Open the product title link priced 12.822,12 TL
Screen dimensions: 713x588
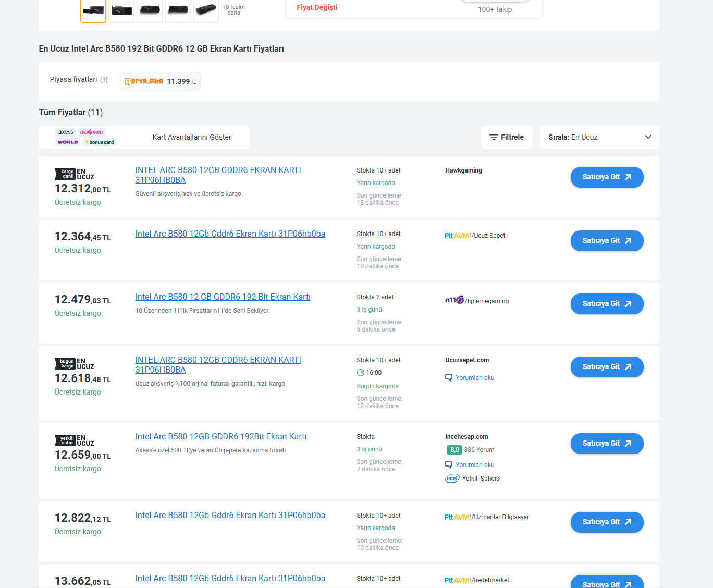click(230, 516)
